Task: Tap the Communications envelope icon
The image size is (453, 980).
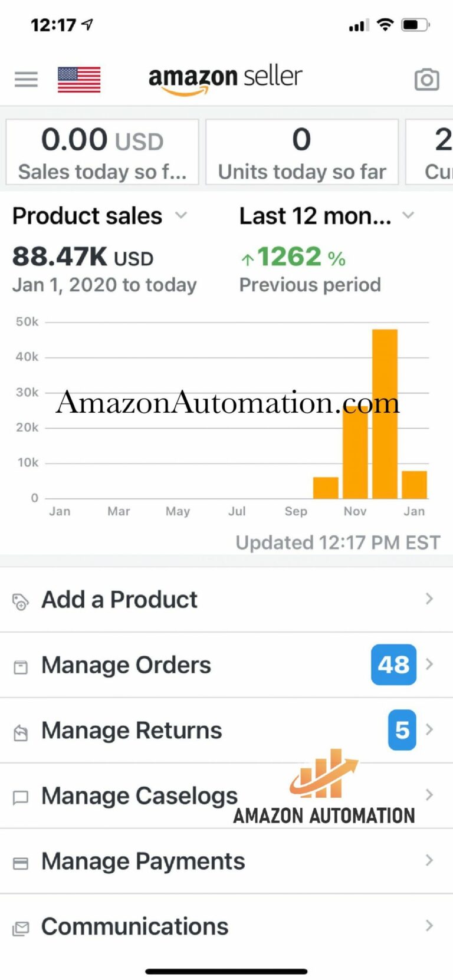Action: click(21, 929)
